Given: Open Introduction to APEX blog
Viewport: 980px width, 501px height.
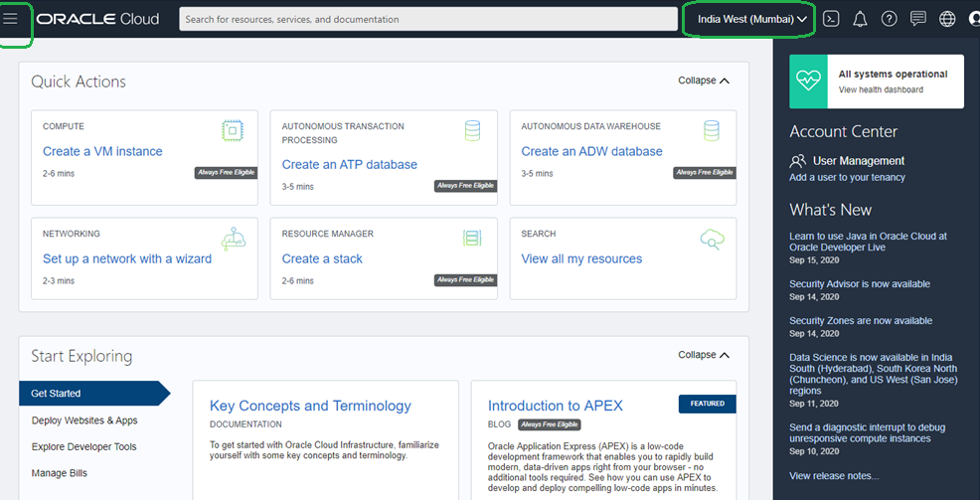Looking at the screenshot, I should click(555, 406).
